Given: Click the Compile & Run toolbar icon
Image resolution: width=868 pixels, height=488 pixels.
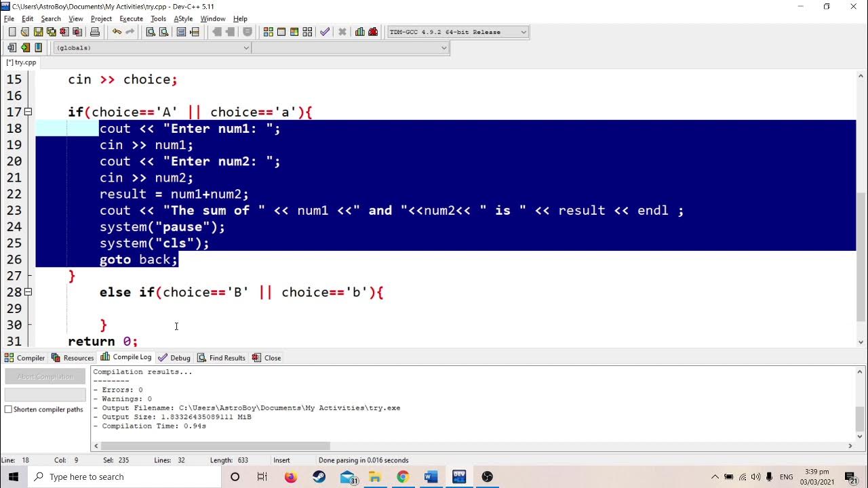Looking at the screenshot, I should 294,32.
